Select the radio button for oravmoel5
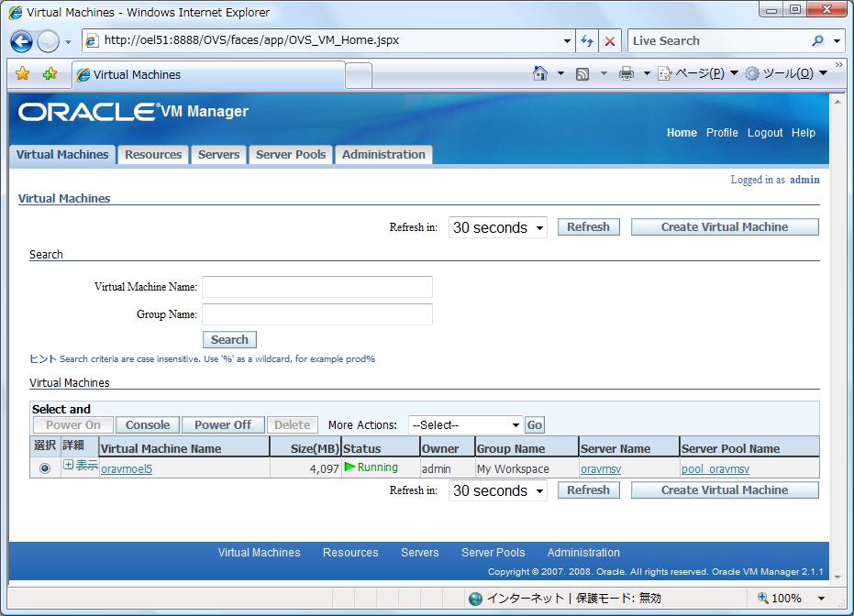This screenshot has height=616, width=854. point(45,468)
